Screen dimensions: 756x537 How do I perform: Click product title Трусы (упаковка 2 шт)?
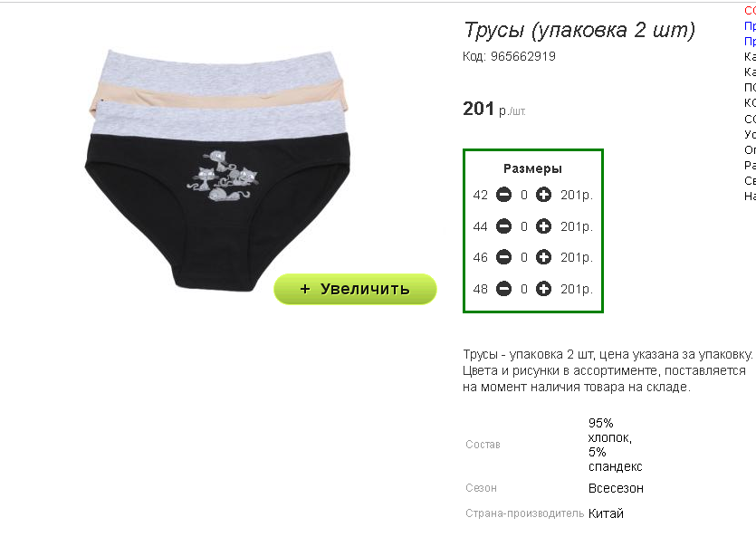click(579, 30)
